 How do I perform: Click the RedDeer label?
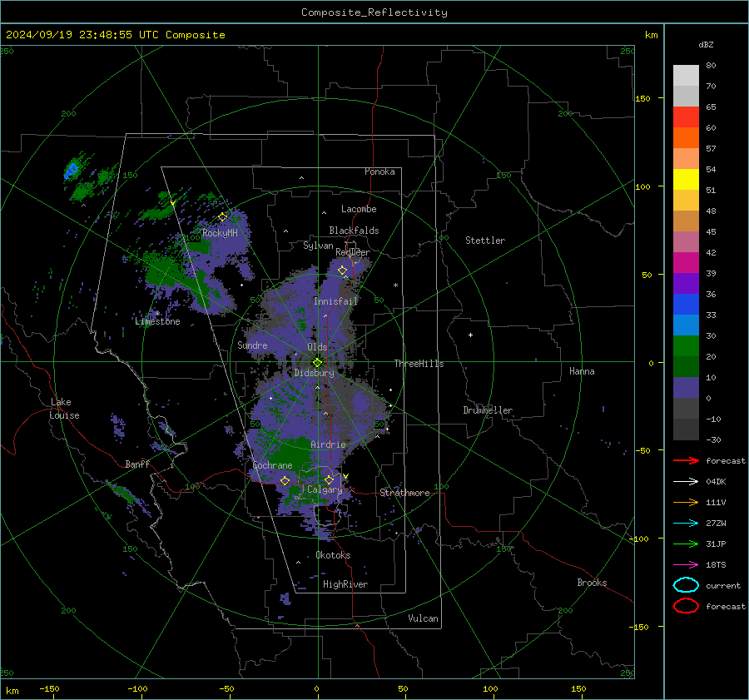pyautogui.click(x=353, y=252)
